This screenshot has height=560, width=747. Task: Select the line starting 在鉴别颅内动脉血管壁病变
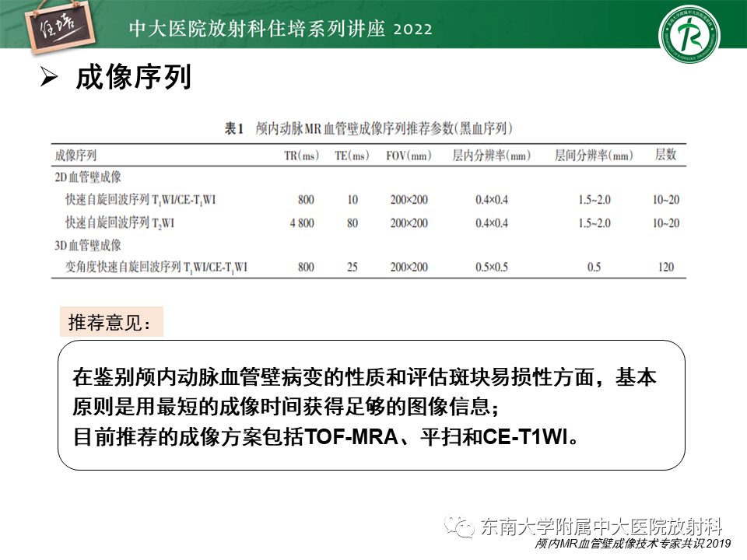tap(365, 377)
